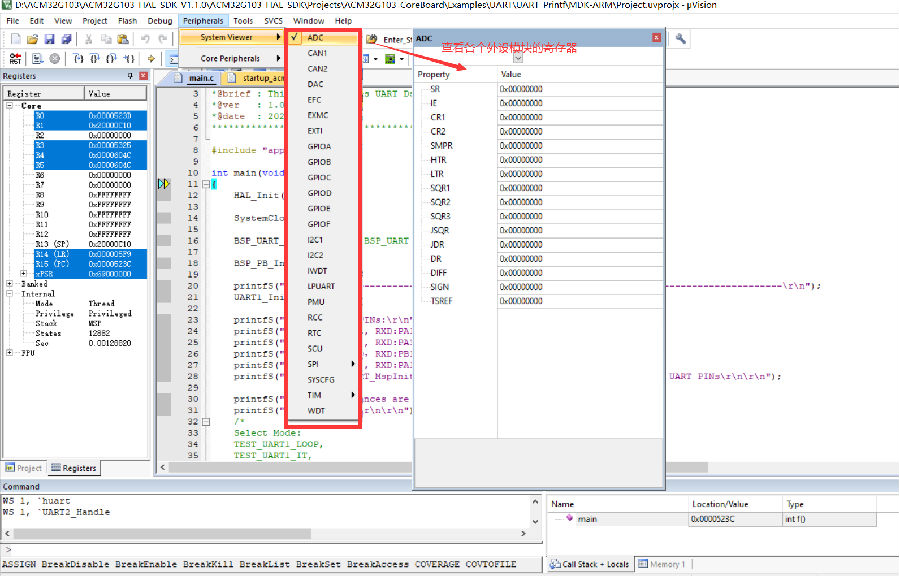899x576 pixels.
Task: Switch to the startup file tab
Action: pos(253,77)
